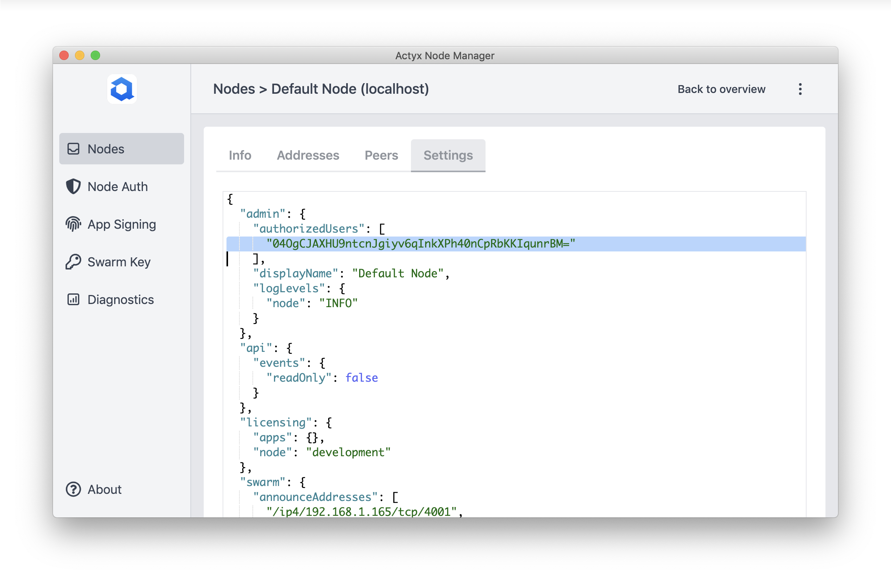
Task: Click Back to overview
Action: point(721,89)
